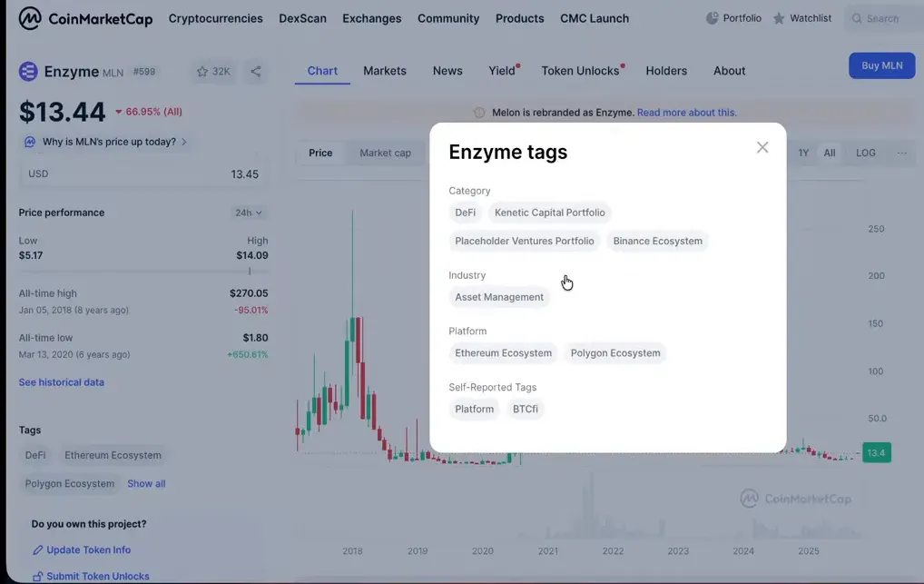The image size is (924, 584).
Task: Close the Enzyme tags dialog
Action: click(x=762, y=147)
